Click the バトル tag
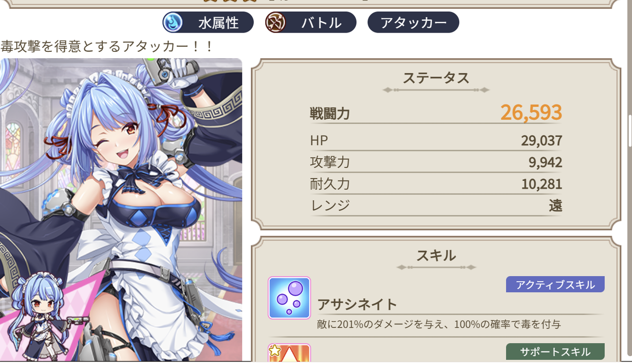 311,22
